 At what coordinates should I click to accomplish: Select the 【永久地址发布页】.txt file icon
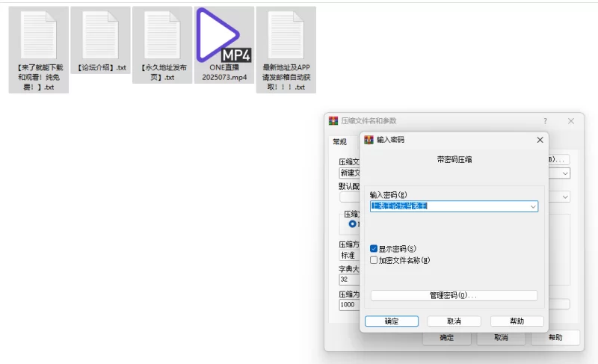(x=162, y=35)
